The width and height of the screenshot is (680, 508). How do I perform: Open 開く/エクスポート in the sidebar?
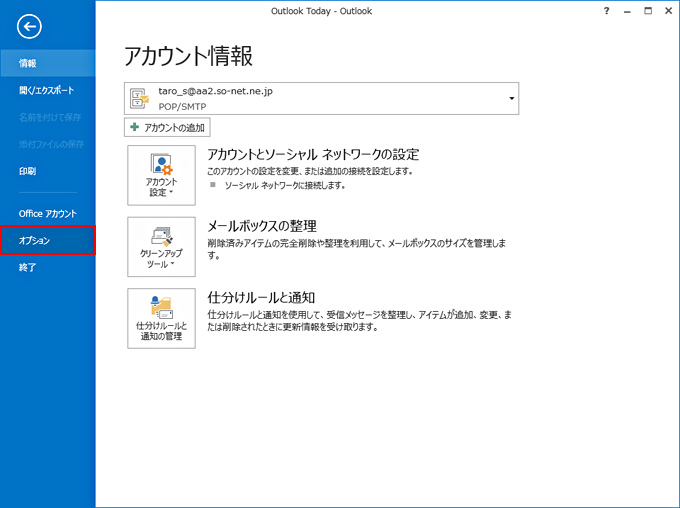point(47,90)
